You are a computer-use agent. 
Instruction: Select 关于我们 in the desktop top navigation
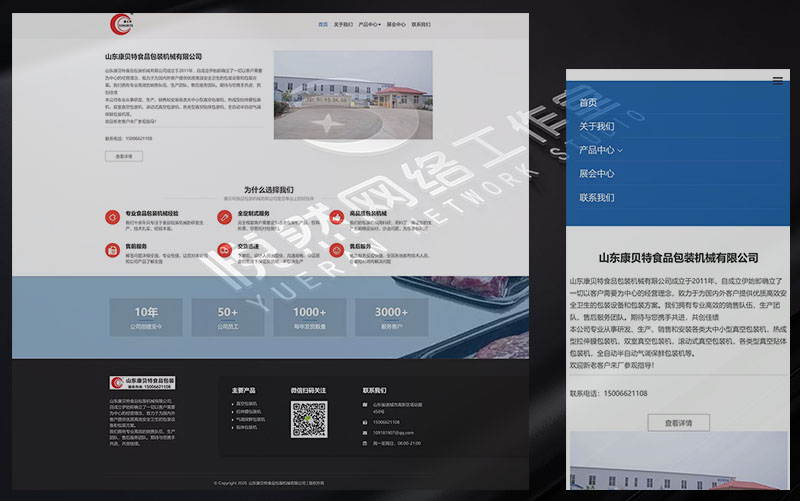click(343, 24)
